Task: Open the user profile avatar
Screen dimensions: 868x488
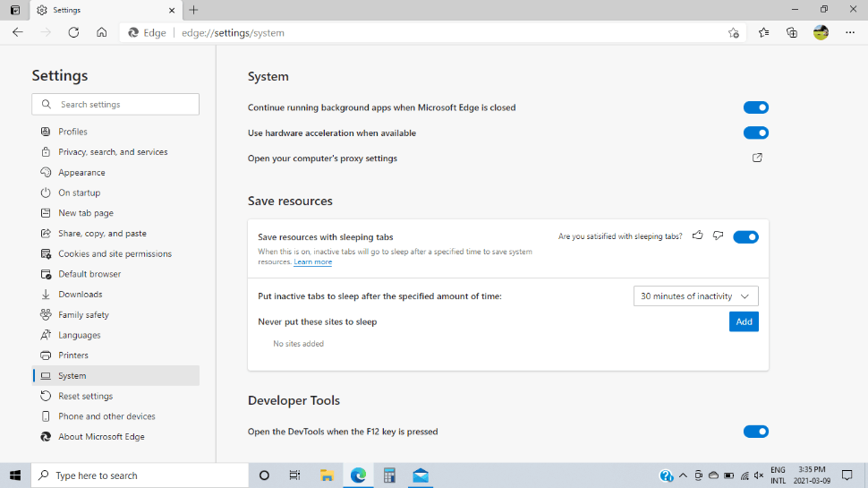Action: [x=821, y=32]
